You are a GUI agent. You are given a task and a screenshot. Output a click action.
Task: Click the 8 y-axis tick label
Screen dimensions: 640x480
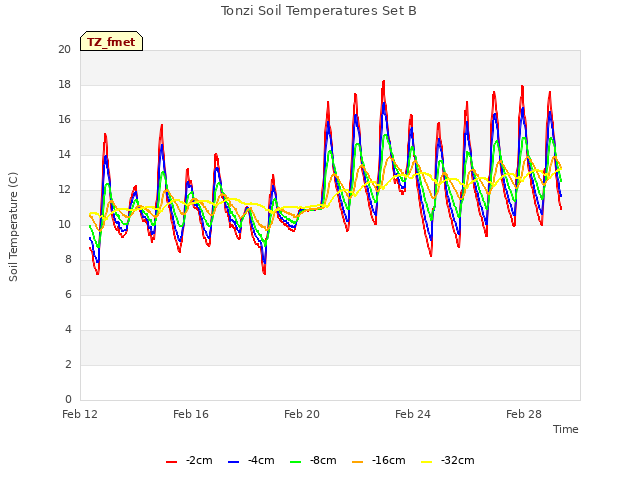pyautogui.click(x=68, y=260)
